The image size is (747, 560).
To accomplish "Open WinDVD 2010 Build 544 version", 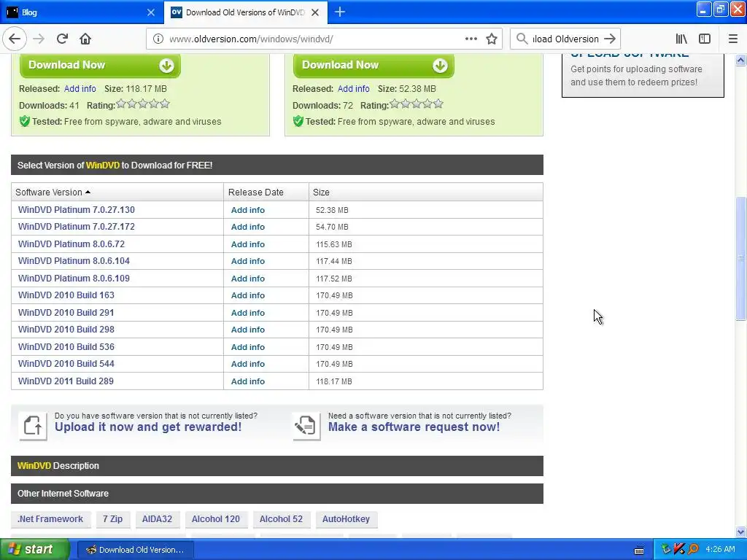I will click(x=66, y=364).
